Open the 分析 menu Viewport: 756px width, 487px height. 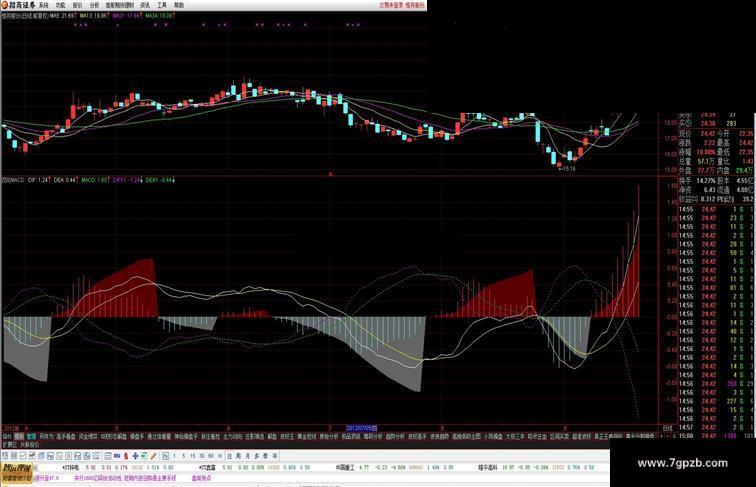[x=94, y=5]
